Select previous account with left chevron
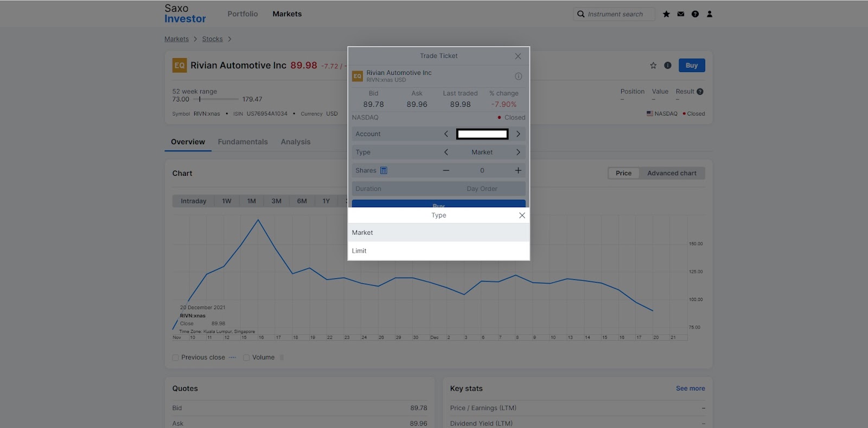This screenshot has width=868, height=428. pyautogui.click(x=446, y=134)
